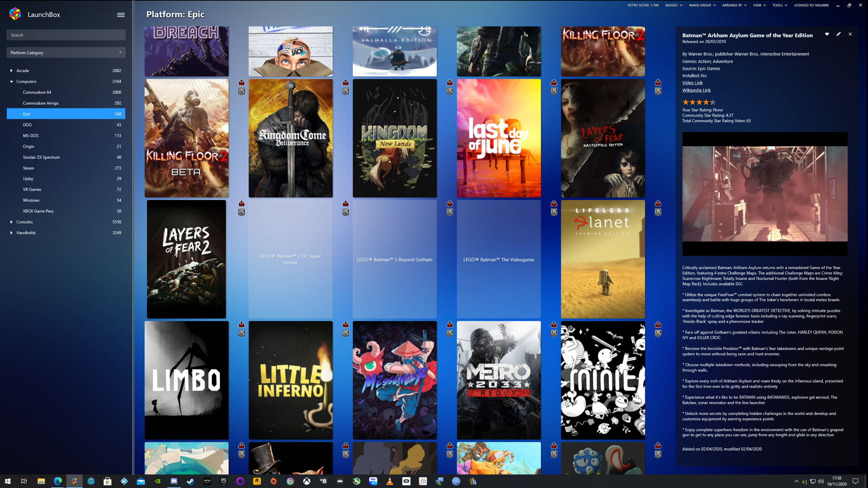Set rating with the first star
The image size is (868, 488).
pos(685,102)
